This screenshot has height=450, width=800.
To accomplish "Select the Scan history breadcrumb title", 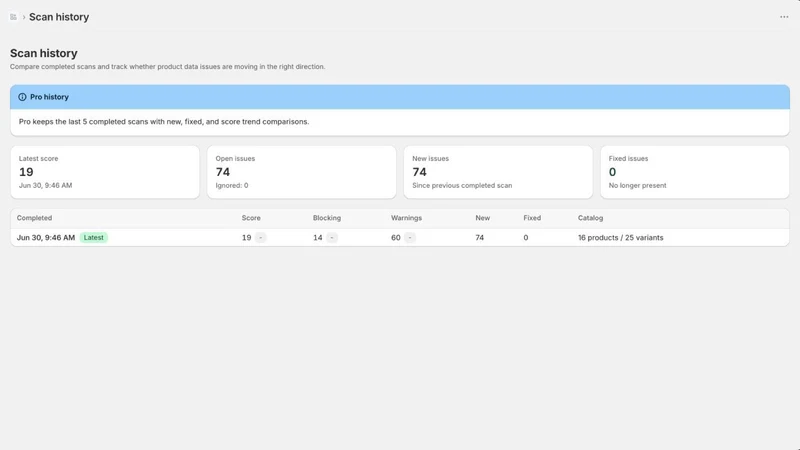I will [59, 17].
